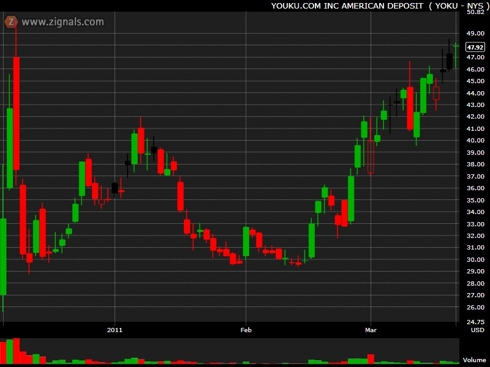Click the Zignals orange Z logo icon
Image resolution: width=490 pixels, height=367 pixels.
tap(11, 22)
